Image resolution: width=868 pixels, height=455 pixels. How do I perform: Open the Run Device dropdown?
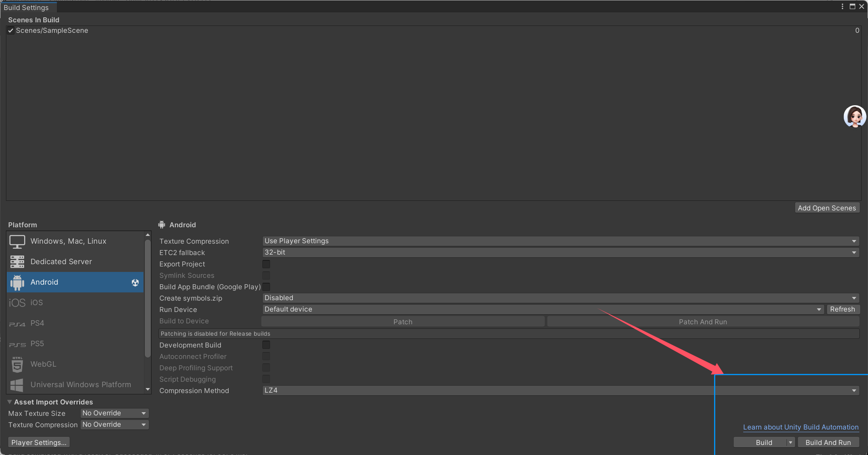(x=543, y=309)
